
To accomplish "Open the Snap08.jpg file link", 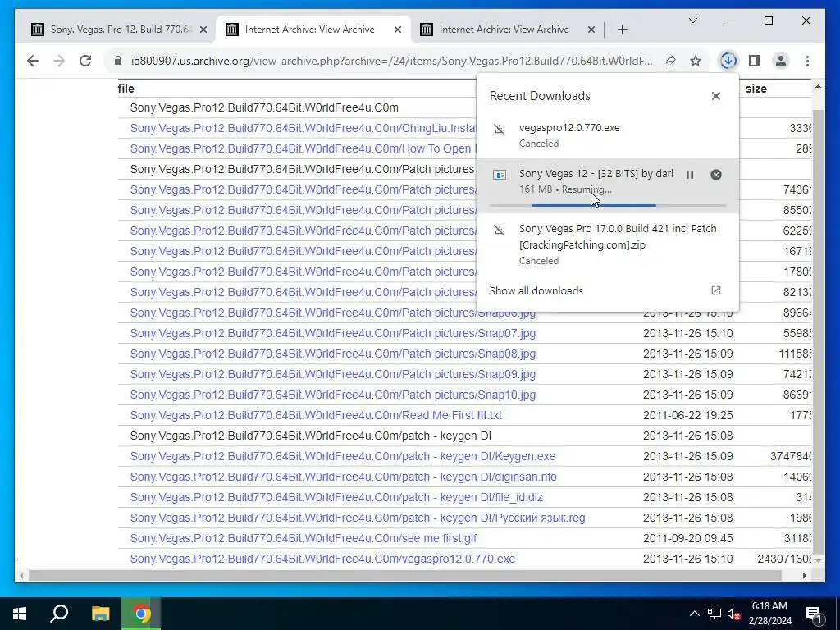I will coord(333,354).
